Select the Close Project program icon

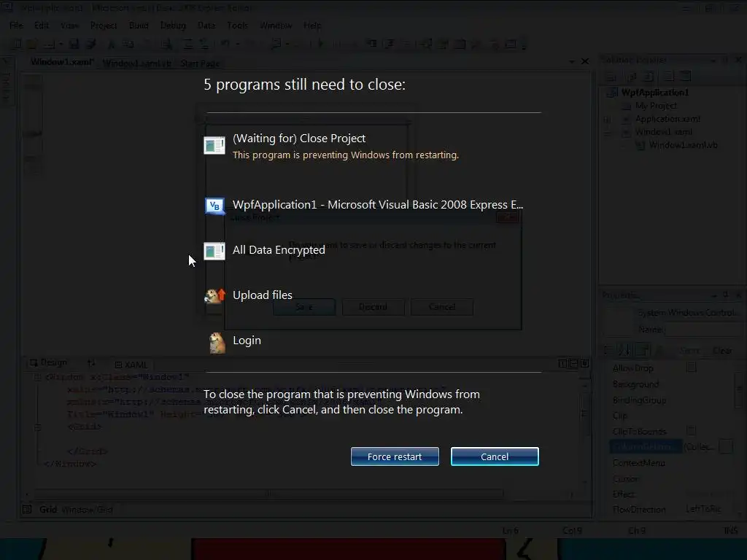point(214,145)
